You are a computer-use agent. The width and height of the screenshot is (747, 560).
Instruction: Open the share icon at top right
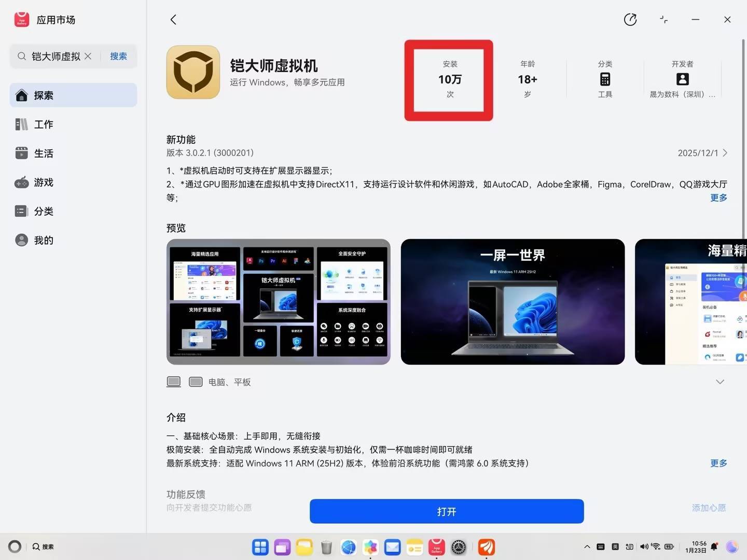point(630,19)
